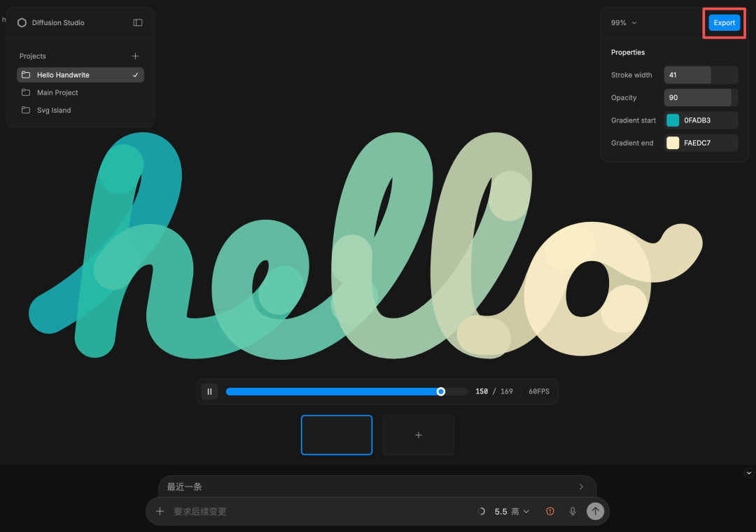The image size is (756, 532).
Task: Click the Gradient start color swatch
Action: [x=673, y=120]
